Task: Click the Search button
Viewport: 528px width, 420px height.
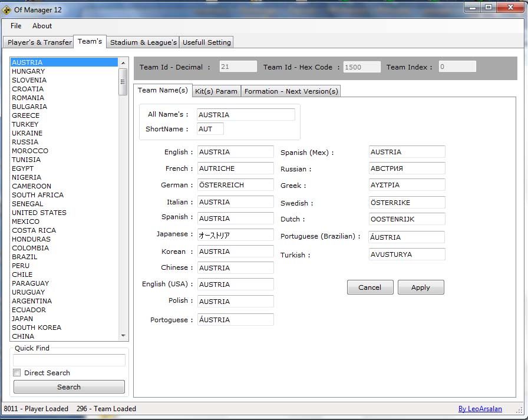Action: pos(69,387)
